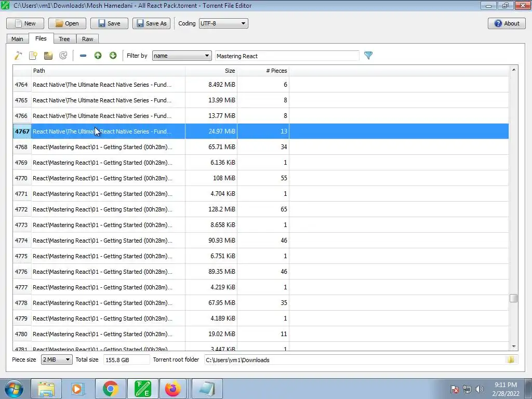
Task: Switch to the Tree tab
Action: [x=64, y=39]
